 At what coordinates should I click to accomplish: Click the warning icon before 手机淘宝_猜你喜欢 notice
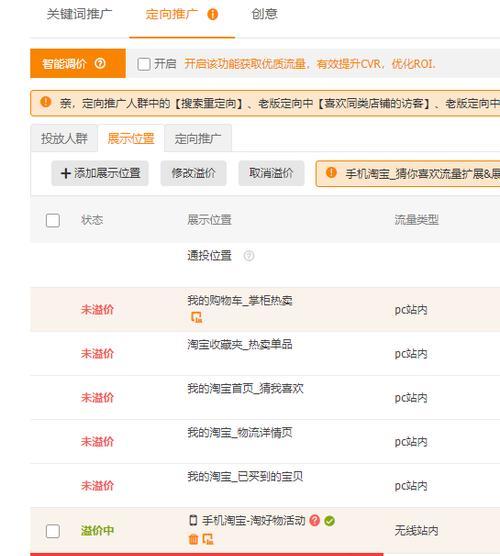point(331,173)
